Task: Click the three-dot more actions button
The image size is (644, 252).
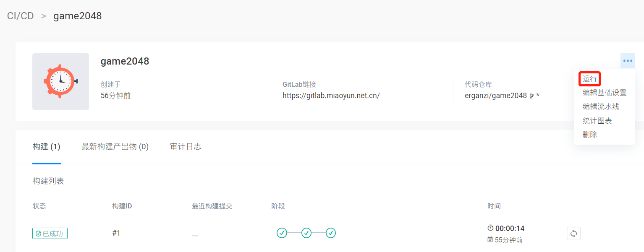Action: coord(628,61)
